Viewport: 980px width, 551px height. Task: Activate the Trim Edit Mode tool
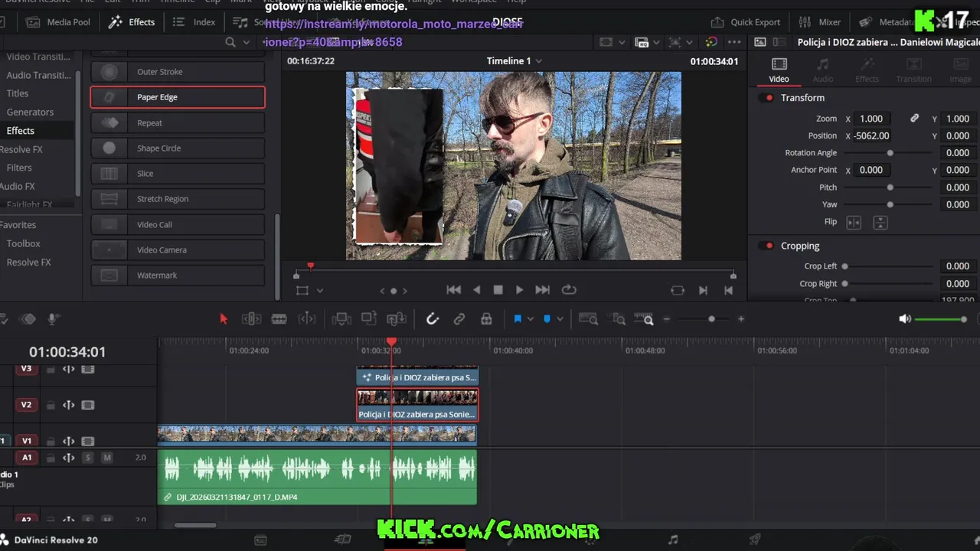click(x=251, y=319)
